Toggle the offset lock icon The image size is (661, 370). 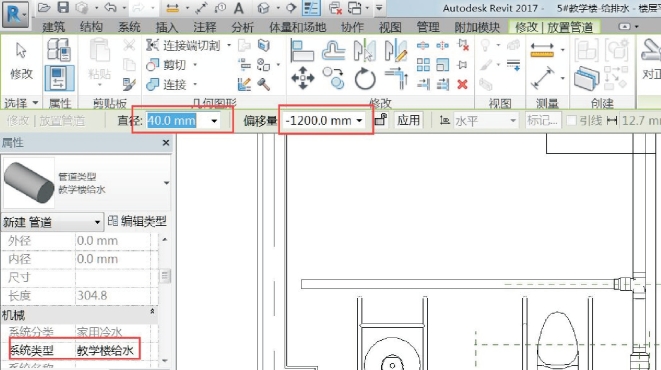click(x=381, y=120)
